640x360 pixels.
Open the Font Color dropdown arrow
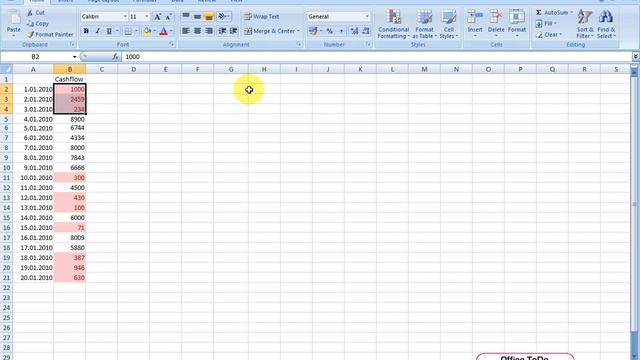tap(171, 31)
